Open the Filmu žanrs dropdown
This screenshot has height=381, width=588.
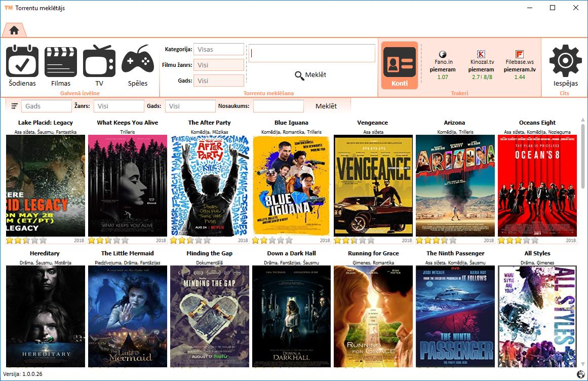[219, 65]
